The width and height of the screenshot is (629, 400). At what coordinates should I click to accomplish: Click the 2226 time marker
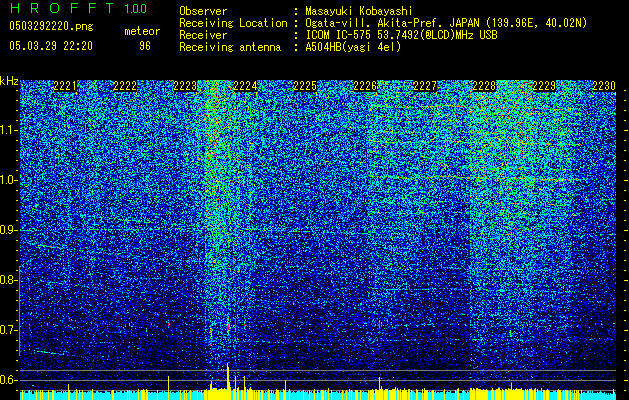365,86
